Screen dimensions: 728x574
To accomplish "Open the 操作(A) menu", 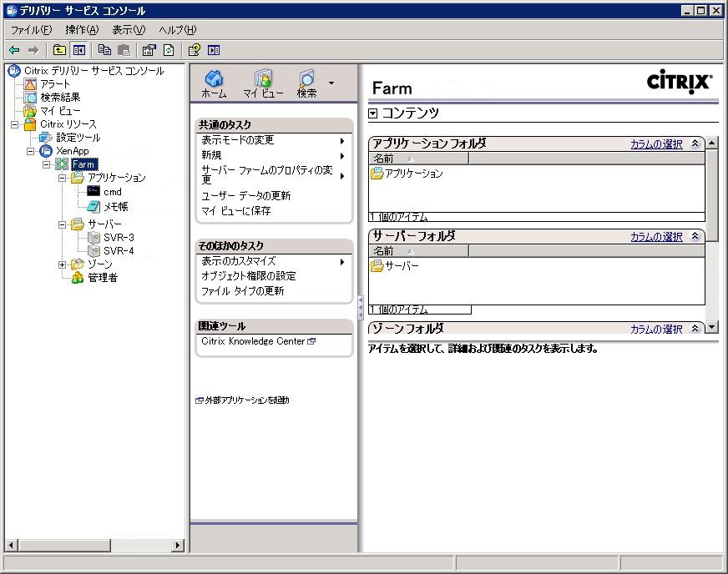I will tap(82, 30).
